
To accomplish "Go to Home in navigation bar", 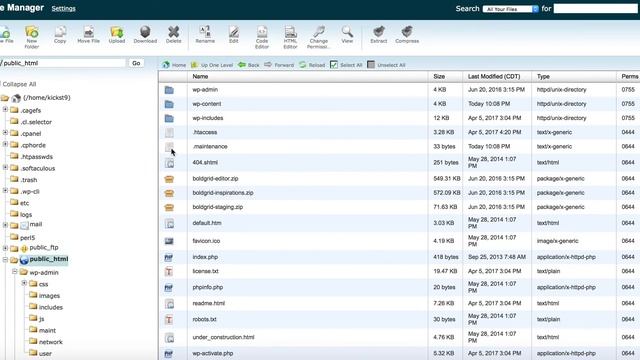I will [174, 65].
